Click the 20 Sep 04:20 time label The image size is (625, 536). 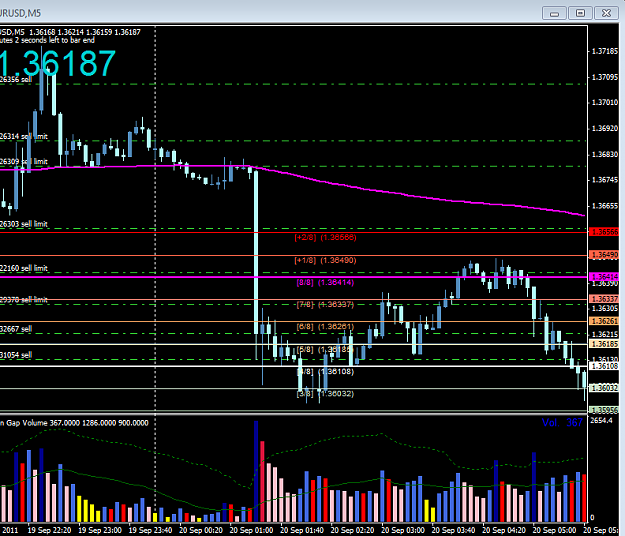coord(504,530)
